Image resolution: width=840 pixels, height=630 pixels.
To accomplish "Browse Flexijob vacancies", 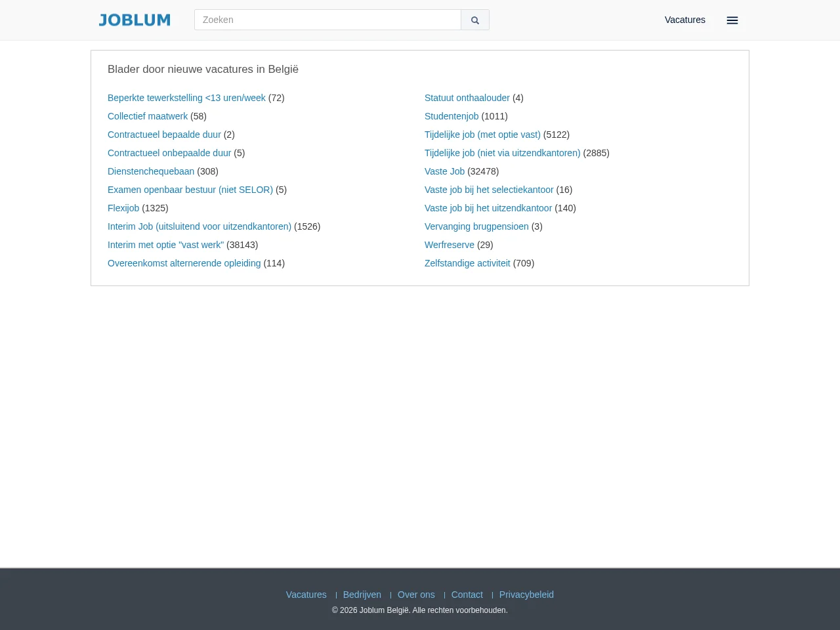I will tap(123, 208).
